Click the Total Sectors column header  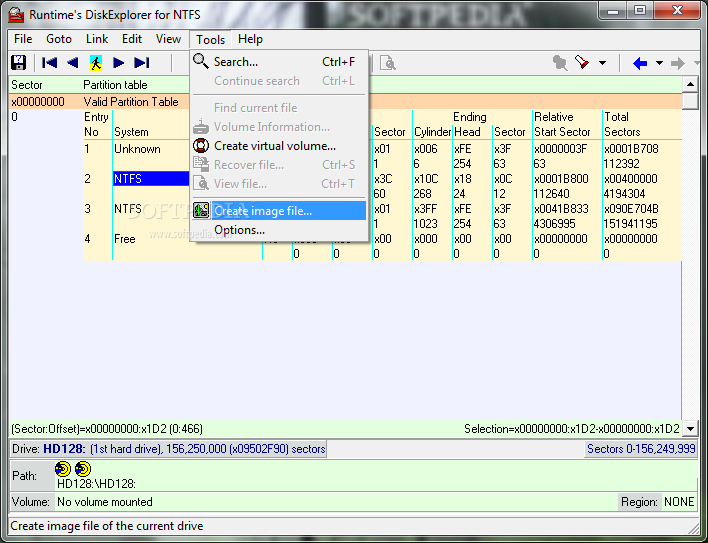[622, 124]
